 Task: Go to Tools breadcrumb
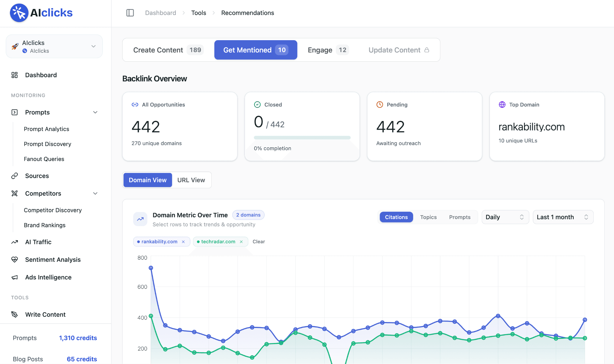[x=199, y=13]
